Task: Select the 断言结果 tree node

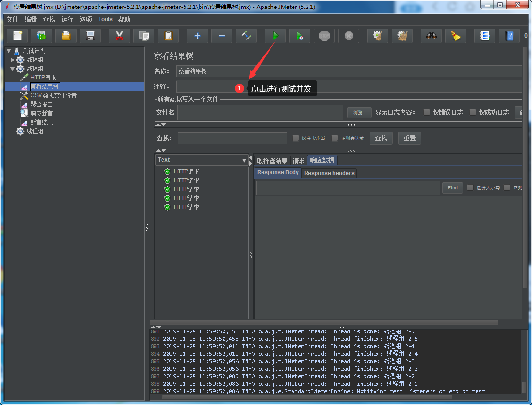Action: 41,122
